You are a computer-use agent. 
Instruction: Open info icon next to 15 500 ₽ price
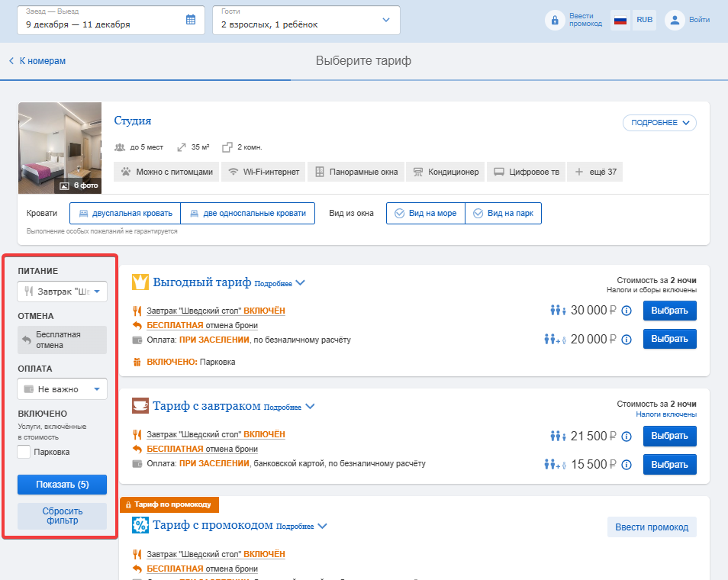pyautogui.click(x=627, y=465)
